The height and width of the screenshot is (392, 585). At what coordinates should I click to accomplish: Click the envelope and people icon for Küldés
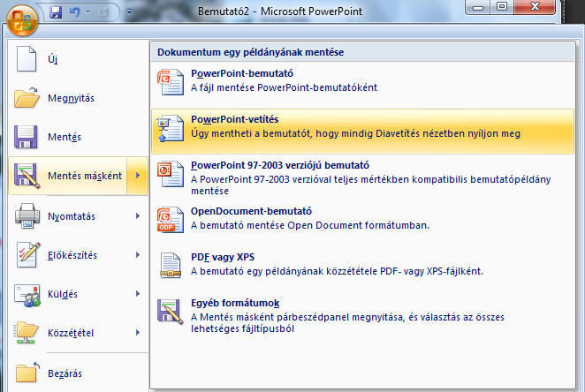[x=27, y=295]
